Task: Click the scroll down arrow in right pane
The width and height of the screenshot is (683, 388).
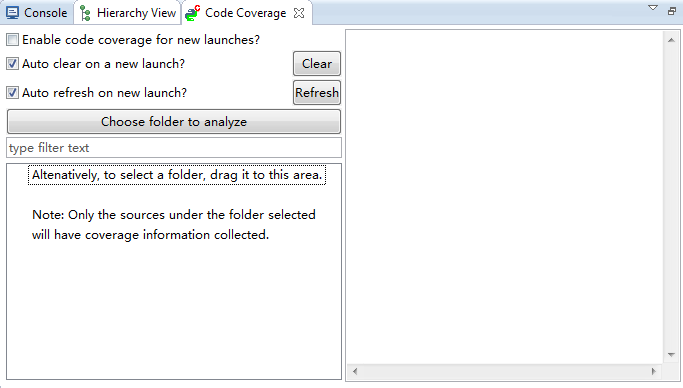Action: (x=671, y=355)
